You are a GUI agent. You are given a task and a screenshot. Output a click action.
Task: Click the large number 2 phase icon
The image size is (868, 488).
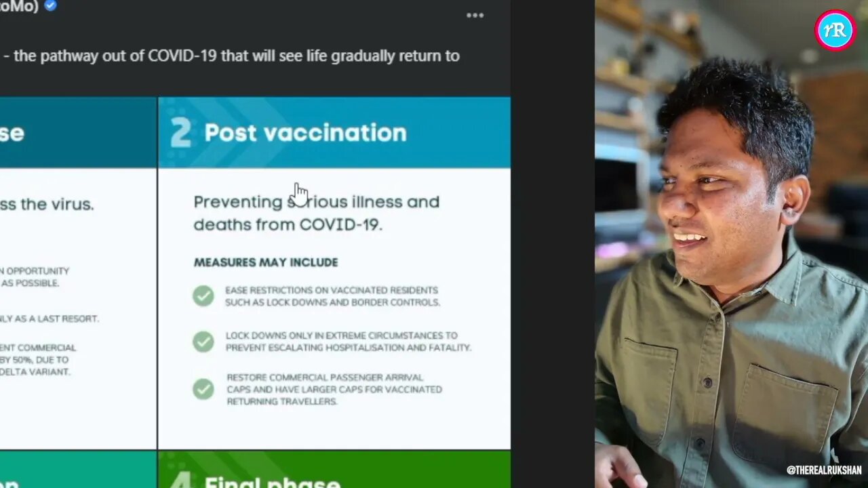180,133
